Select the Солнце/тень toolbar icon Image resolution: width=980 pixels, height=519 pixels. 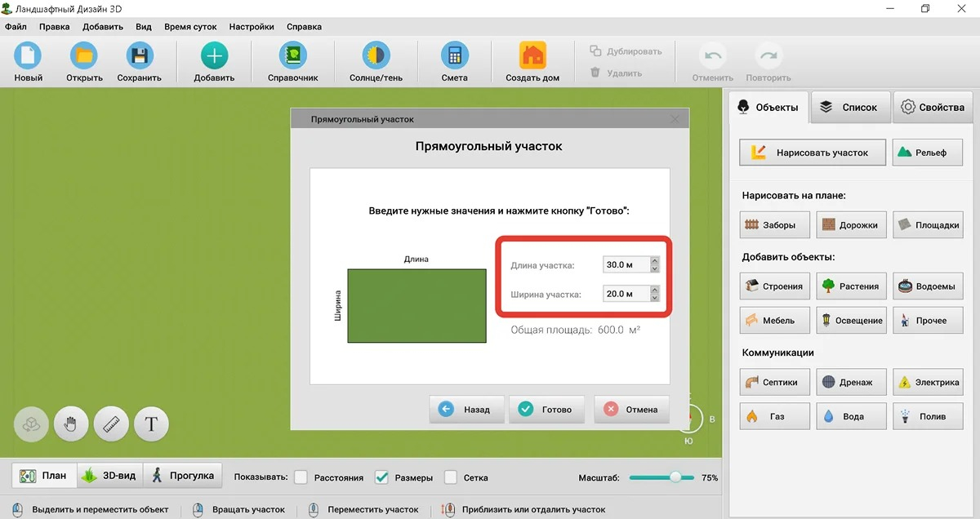pyautogui.click(x=375, y=56)
